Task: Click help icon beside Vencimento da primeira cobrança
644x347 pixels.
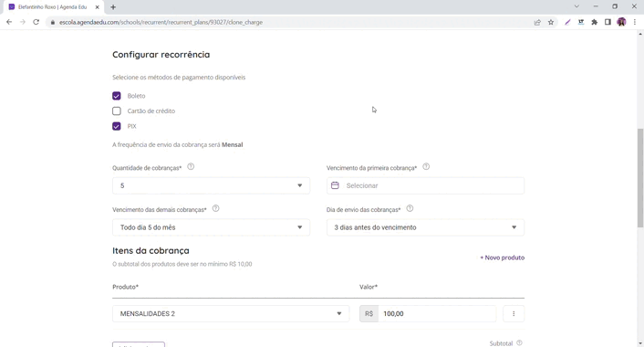Action: pos(426,167)
